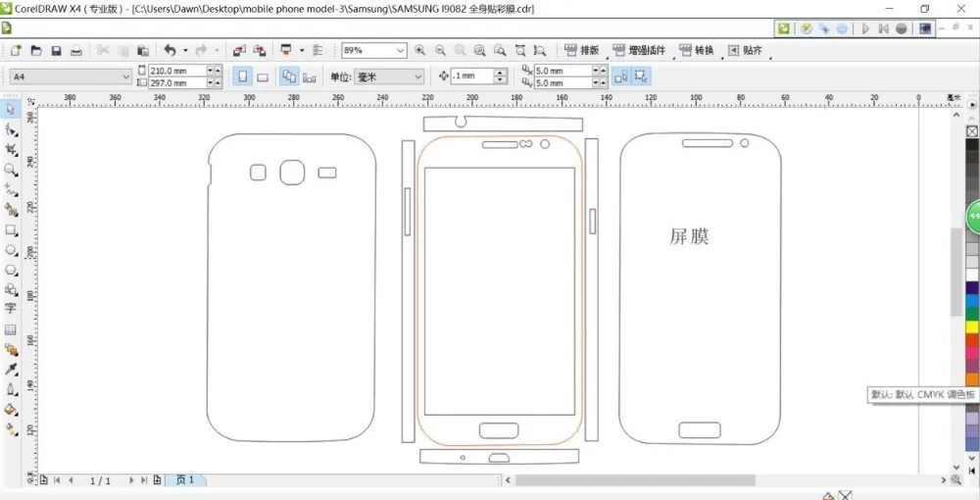Click the Import icon
This screenshot has height=500, width=980.
pyautogui.click(x=239, y=51)
